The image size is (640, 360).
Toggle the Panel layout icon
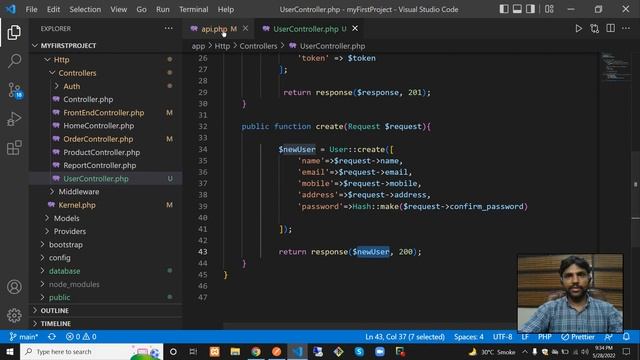tap(517, 9)
